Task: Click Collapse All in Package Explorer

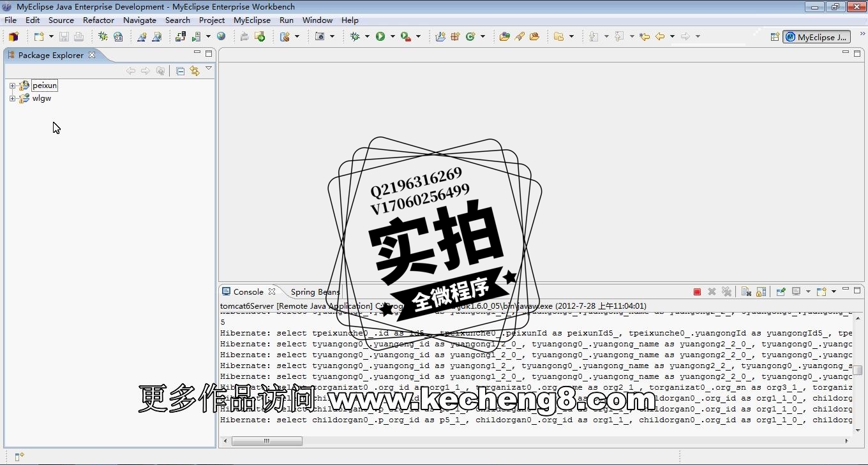Action: pyautogui.click(x=181, y=71)
